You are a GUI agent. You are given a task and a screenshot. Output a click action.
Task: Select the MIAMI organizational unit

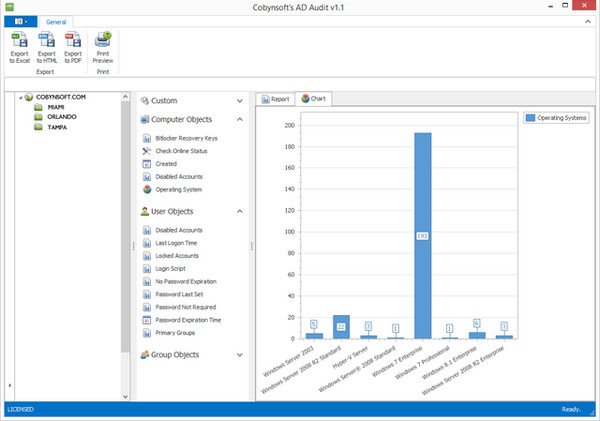(x=56, y=107)
